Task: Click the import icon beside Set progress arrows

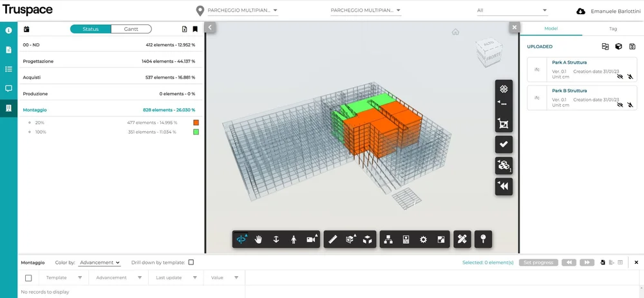Action: [x=603, y=263]
